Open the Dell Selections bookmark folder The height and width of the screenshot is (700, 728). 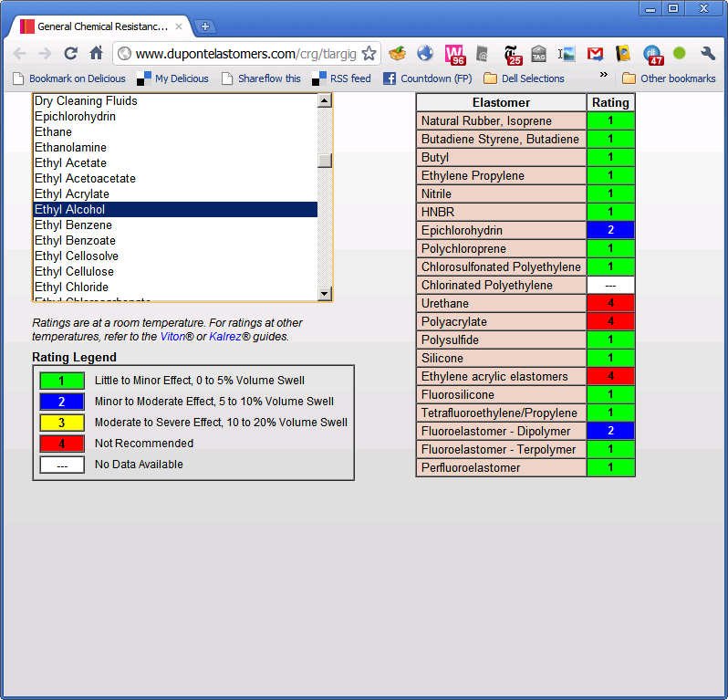pyautogui.click(x=524, y=78)
